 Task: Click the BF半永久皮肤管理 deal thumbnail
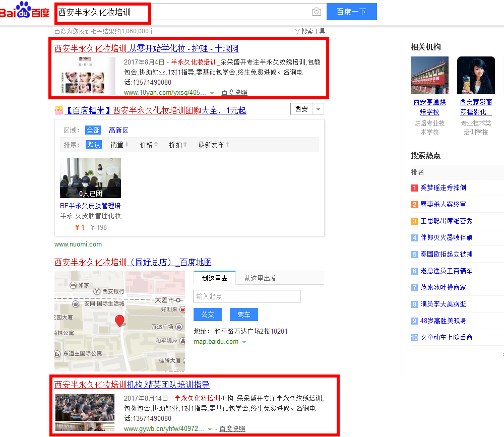tap(90, 178)
